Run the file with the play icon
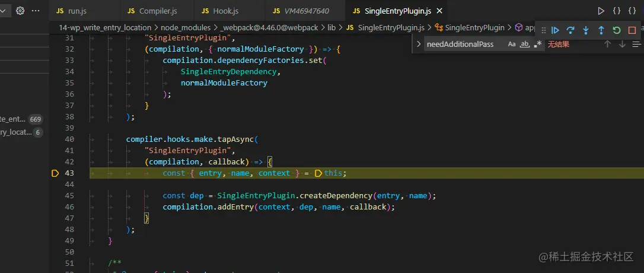Viewport: 644px width, 273px height. (601, 11)
